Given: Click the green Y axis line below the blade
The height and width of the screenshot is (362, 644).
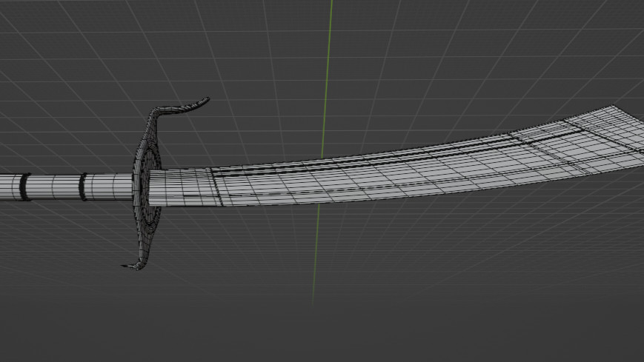Looking at the screenshot, I should (316, 252).
